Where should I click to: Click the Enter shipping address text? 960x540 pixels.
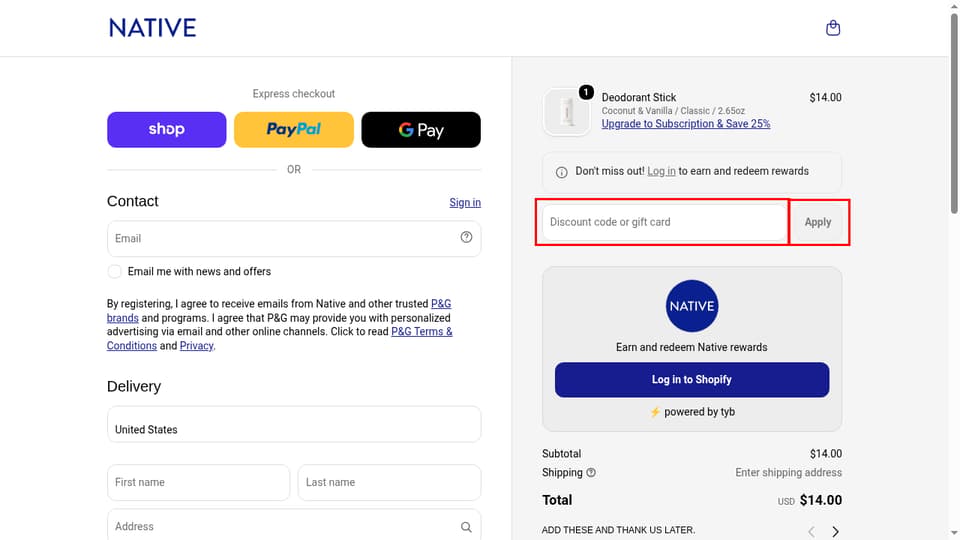(789, 473)
